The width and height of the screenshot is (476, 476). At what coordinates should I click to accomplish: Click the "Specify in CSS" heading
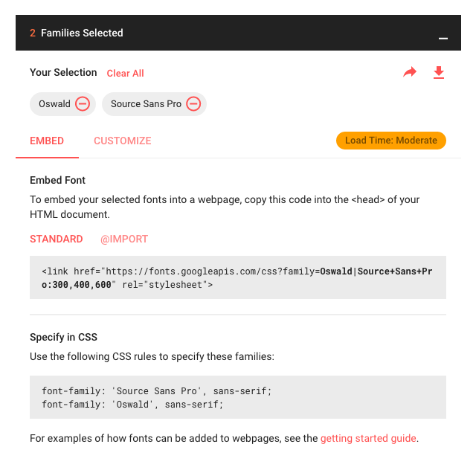point(63,337)
